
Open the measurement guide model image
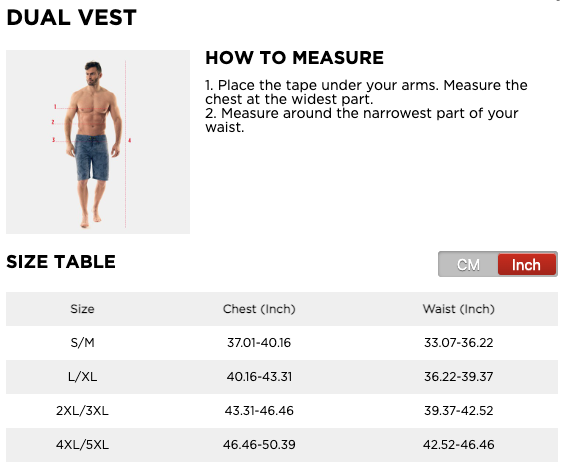point(98,142)
